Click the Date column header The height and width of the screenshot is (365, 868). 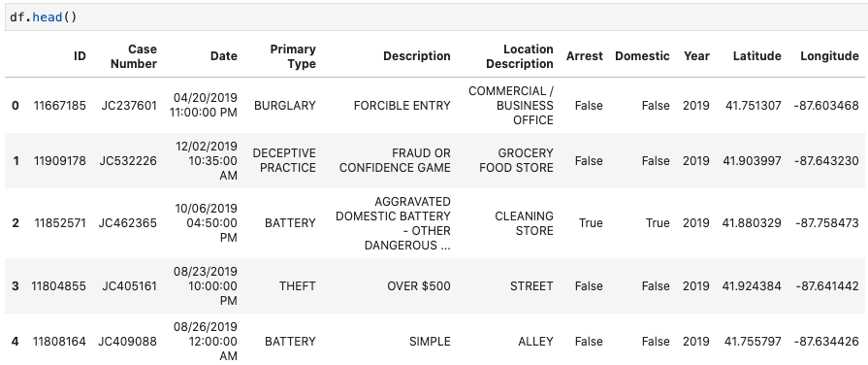[x=224, y=56]
